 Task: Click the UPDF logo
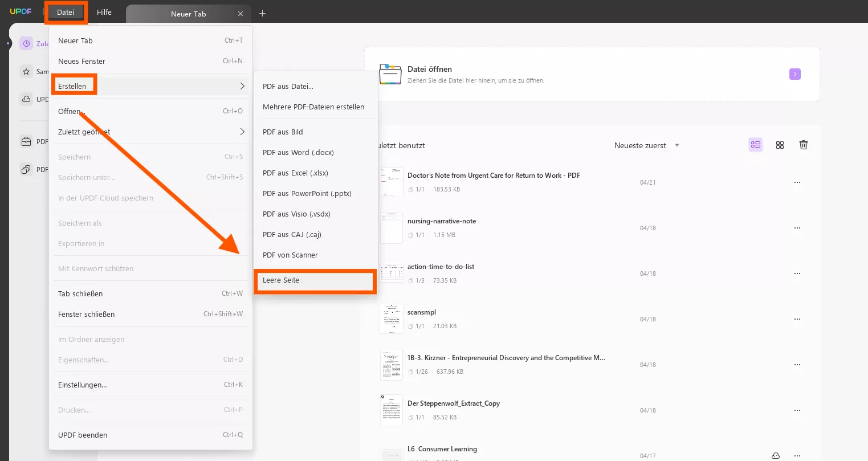point(21,12)
